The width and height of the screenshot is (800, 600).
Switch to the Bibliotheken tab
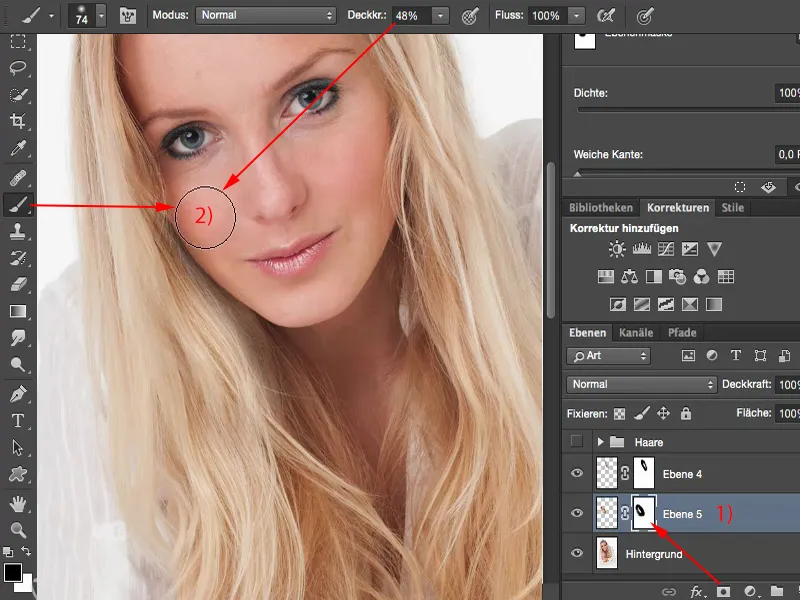[x=601, y=208]
